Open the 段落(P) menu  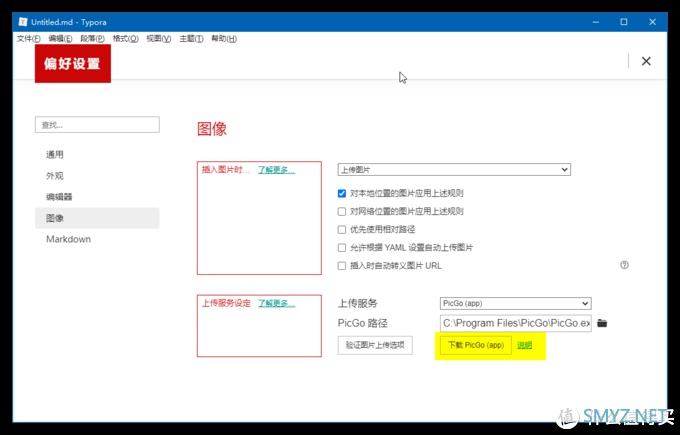(x=92, y=39)
